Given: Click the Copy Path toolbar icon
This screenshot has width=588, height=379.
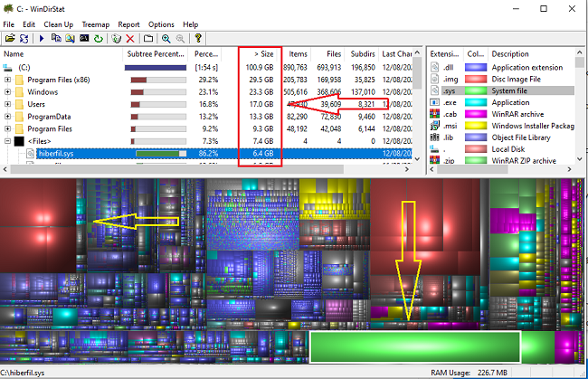Looking at the screenshot, I should (56, 38).
